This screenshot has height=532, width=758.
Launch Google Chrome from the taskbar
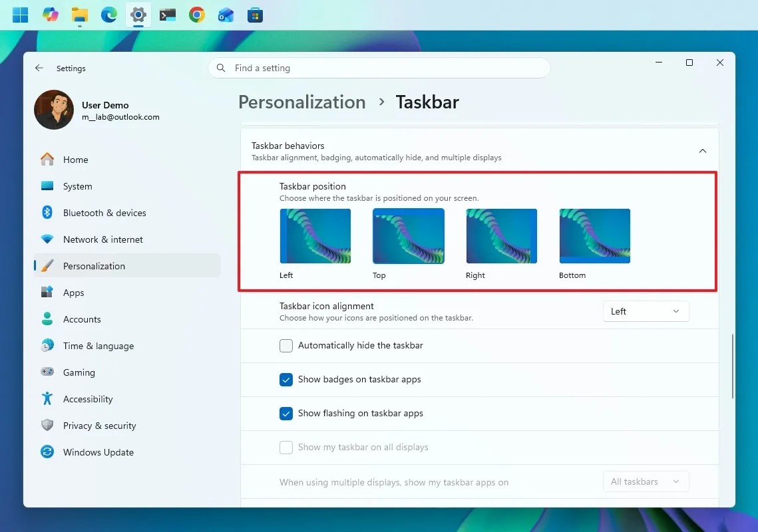click(x=197, y=15)
